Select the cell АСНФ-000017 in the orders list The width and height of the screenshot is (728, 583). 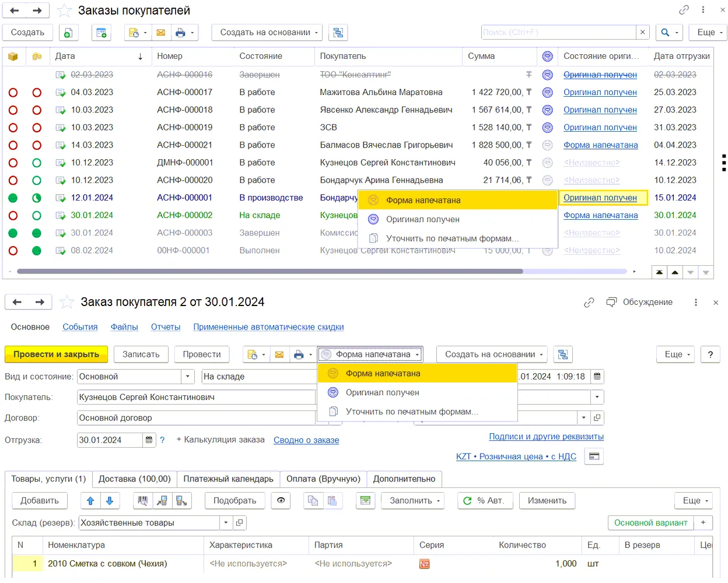[x=185, y=92]
